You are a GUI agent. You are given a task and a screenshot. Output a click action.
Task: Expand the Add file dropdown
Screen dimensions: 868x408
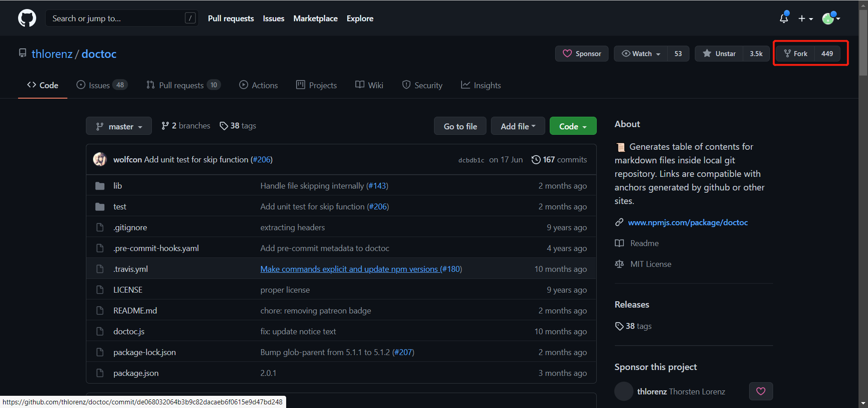coord(518,126)
